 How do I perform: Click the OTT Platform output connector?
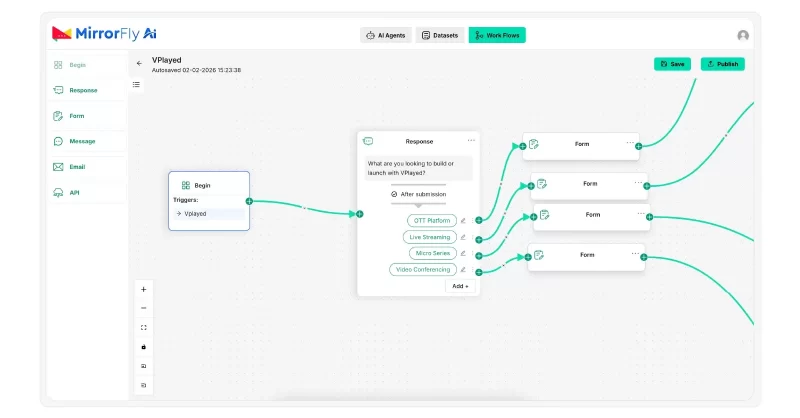[x=479, y=220]
